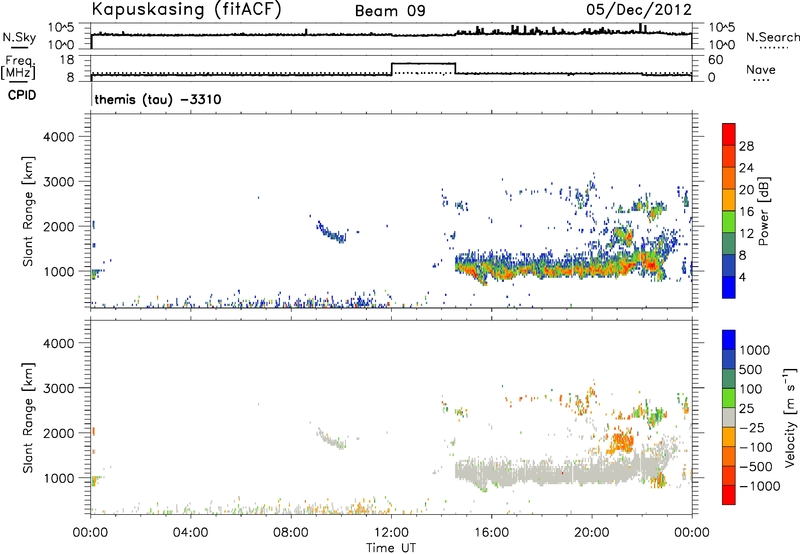Click the raised frequency step near 12:00-14:30
The width and height of the screenshot is (800, 554).
[423, 64]
